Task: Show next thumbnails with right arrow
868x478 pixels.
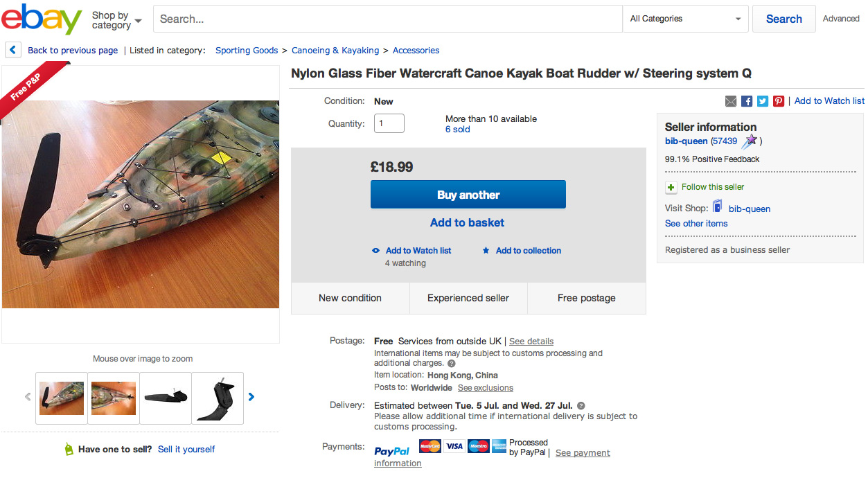Action: pos(251,397)
